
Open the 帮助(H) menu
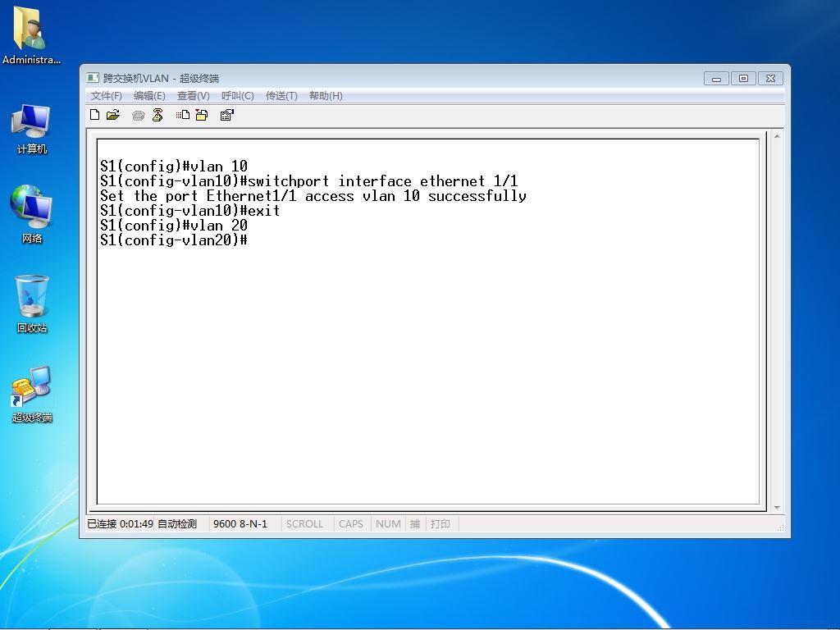(326, 96)
